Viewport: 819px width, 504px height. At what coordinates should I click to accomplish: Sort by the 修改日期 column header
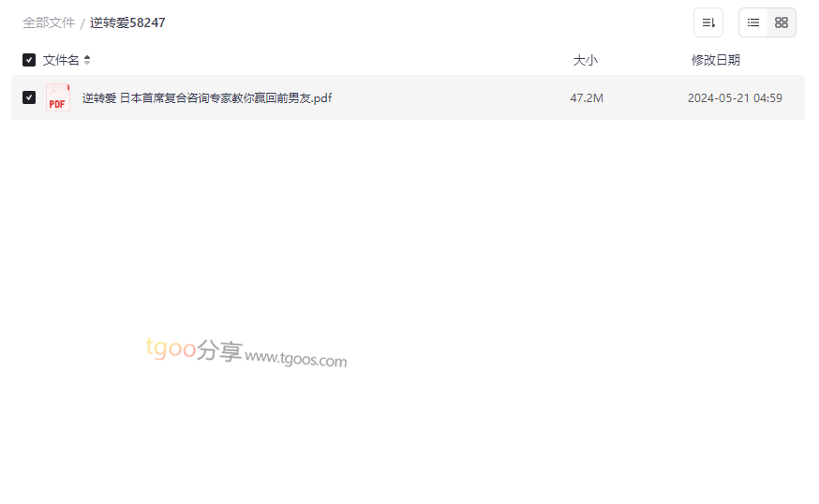pyautogui.click(x=716, y=60)
